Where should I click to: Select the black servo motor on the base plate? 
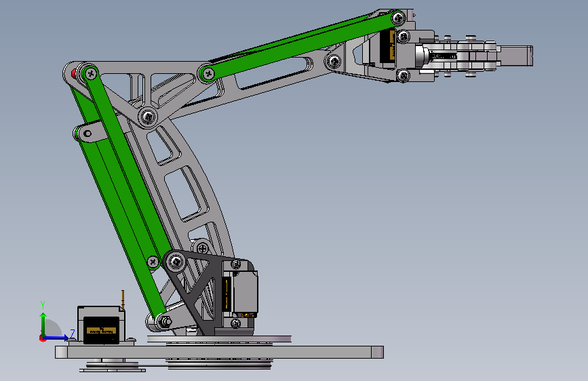coord(101,325)
